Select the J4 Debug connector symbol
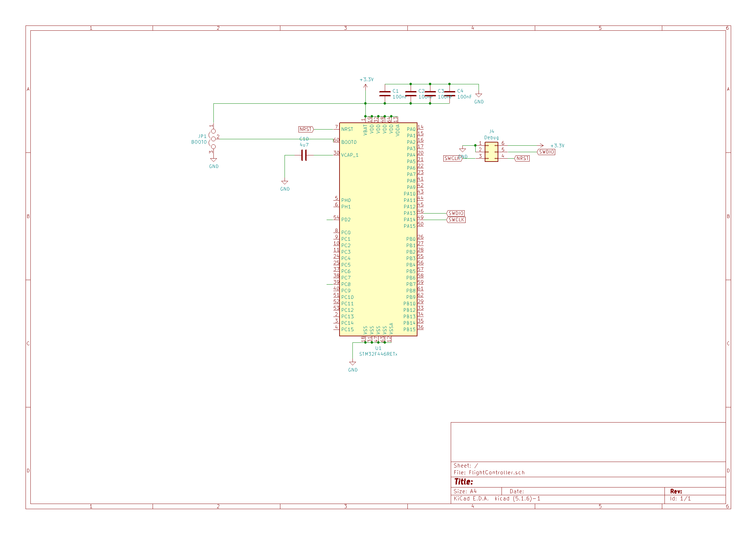 (491, 152)
